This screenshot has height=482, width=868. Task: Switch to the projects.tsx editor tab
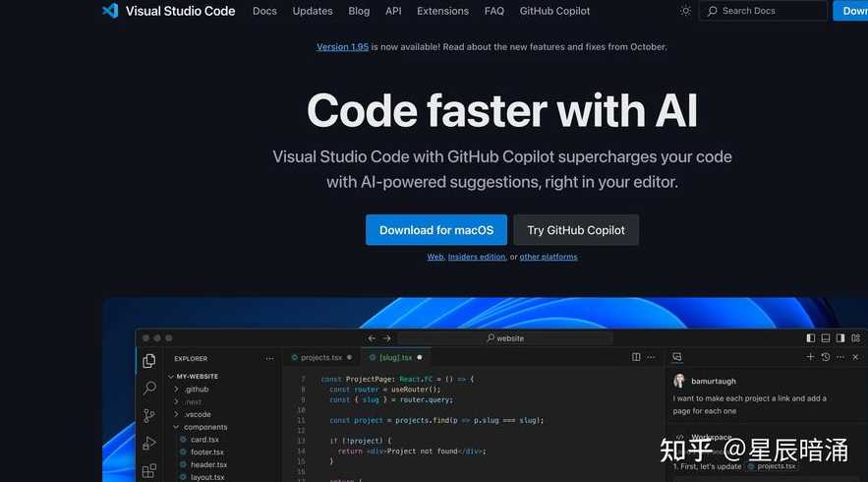[x=321, y=357]
